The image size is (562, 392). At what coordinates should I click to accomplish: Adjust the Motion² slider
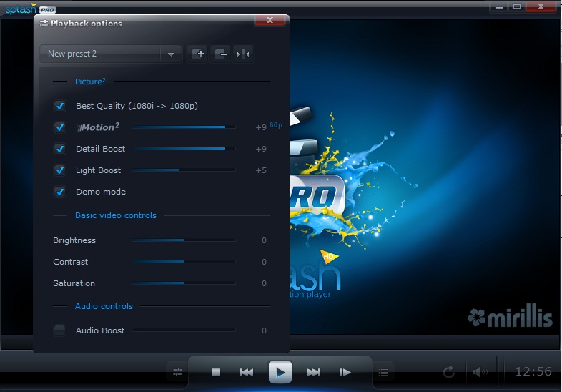[184, 127]
